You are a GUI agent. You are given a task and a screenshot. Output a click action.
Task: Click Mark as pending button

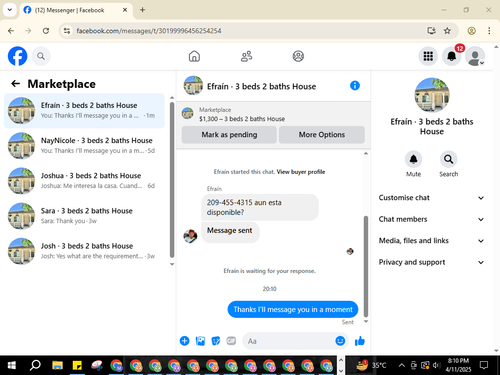click(x=229, y=135)
